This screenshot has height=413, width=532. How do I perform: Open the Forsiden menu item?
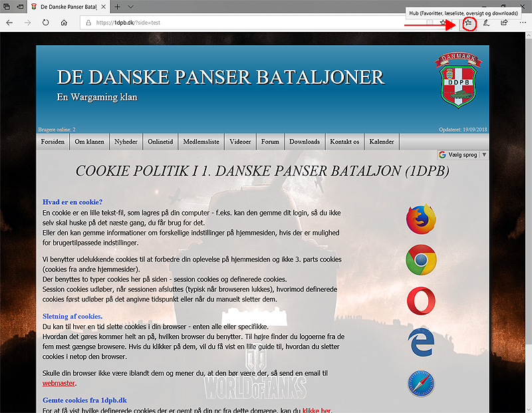coord(53,142)
